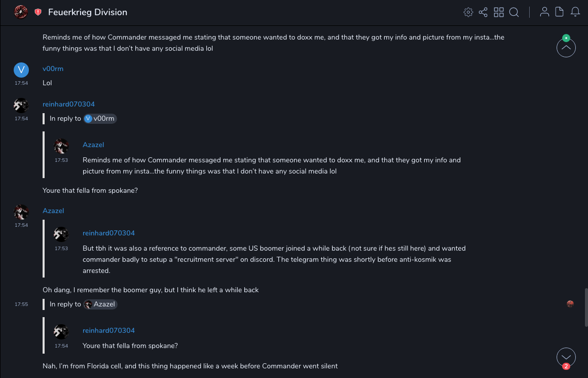Open the apps grid icon
The image size is (588, 378).
pyautogui.click(x=499, y=12)
